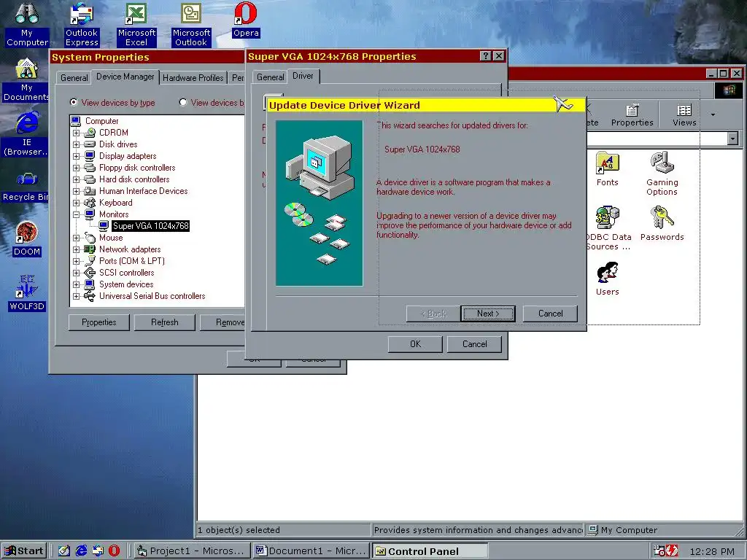Open ODBC Data Sources in Control Panel
The width and height of the screenshot is (747, 560).
point(608,228)
